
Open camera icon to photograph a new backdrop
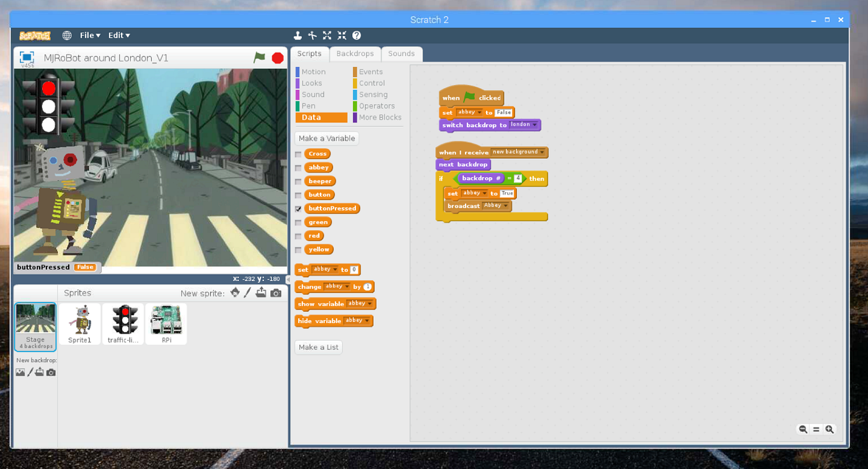(x=50, y=372)
